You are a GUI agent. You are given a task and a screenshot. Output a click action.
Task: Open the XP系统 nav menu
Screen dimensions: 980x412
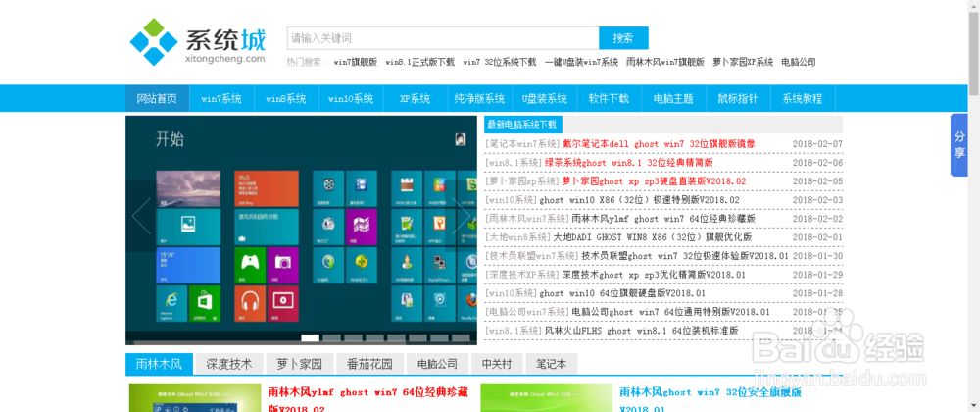click(x=415, y=98)
